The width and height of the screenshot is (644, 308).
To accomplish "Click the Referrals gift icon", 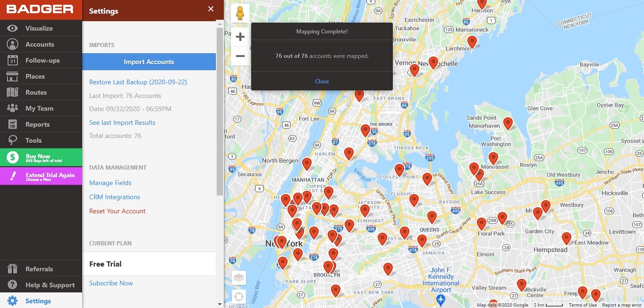I will [x=13, y=269].
